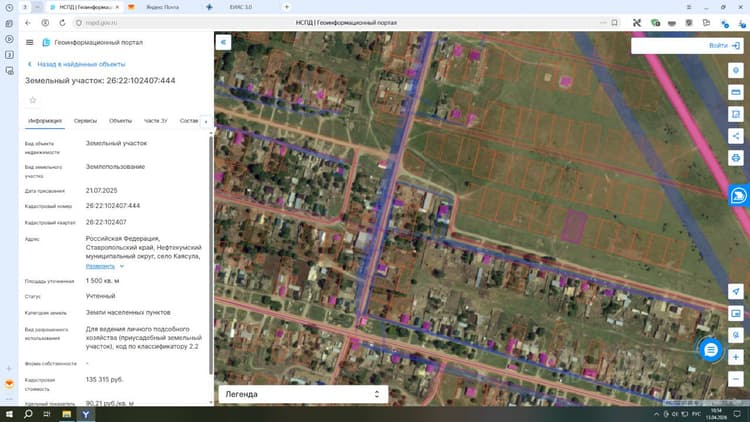Viewport: 750px width, 422px height.
Task: Open File Explorer from the taskbar
Action: pyautogui.click(x=66, y=414)
